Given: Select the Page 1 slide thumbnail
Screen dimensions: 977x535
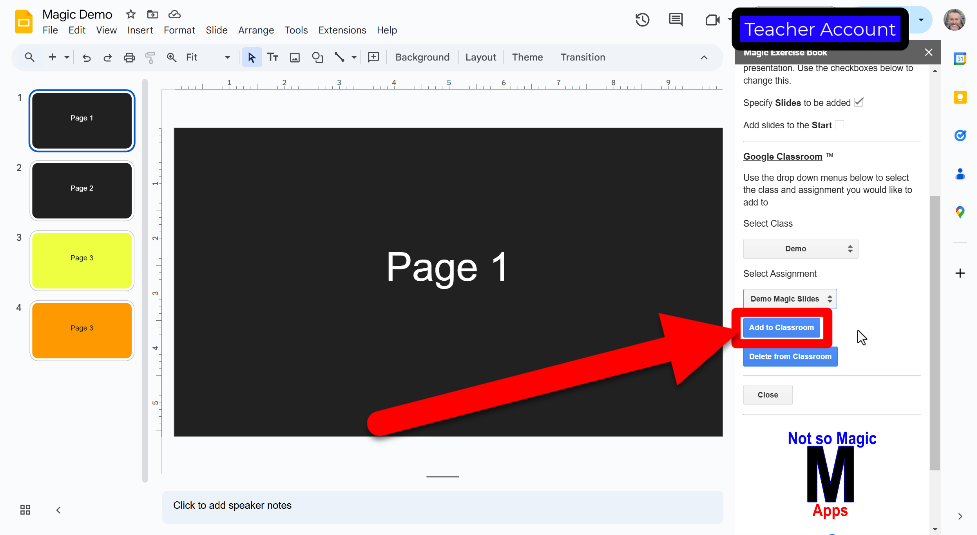Looking at the screenshot, I should click(82, 121).
